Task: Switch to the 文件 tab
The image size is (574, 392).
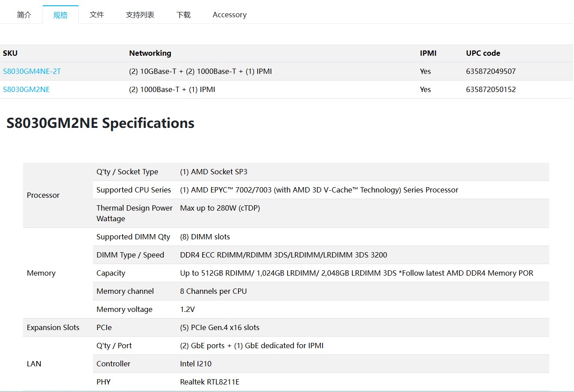Action: 96,15
